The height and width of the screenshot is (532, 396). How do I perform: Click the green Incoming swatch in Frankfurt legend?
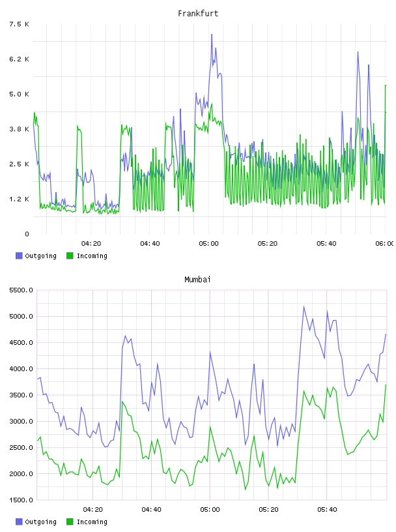coord(70,256)
